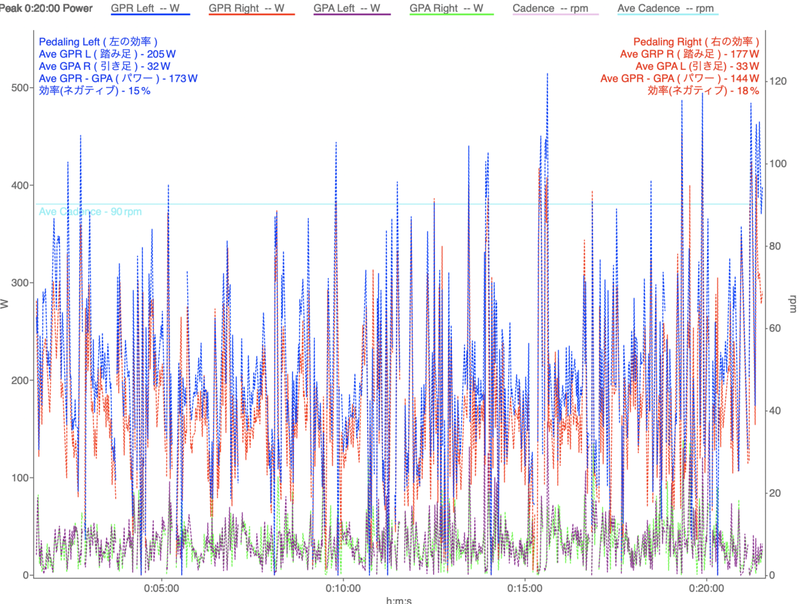Click the 500 W axis tick label
Screen dimensions: 800x604
20,88
